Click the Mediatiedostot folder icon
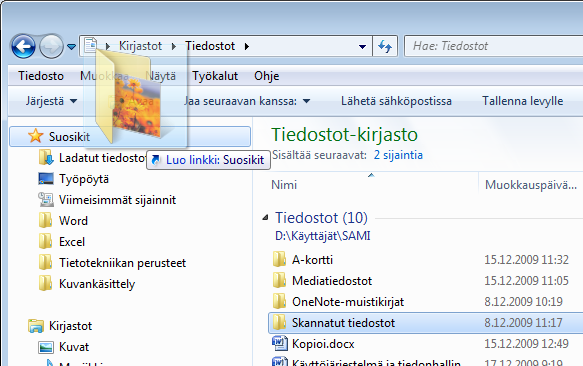583x366 pixels. tap(279, 280)
